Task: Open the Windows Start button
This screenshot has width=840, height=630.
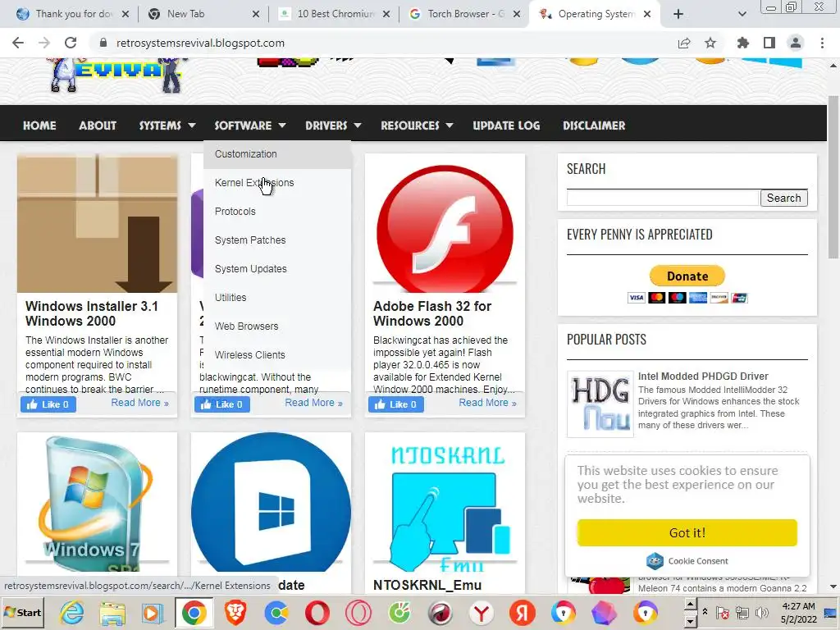Action: pyautogui.click(x=22, y=612)
